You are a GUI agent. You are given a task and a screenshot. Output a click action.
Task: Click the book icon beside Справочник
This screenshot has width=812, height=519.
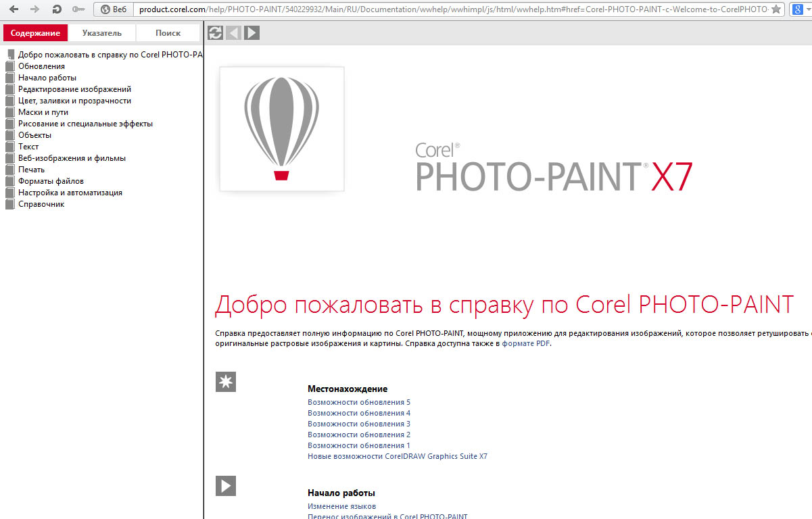[9, 204]
